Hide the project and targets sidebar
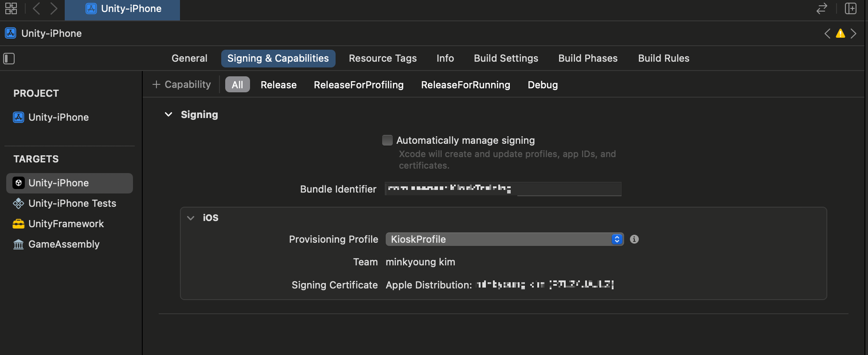The height and width of the screenshot is (355, 868). [x=9, y=58]
